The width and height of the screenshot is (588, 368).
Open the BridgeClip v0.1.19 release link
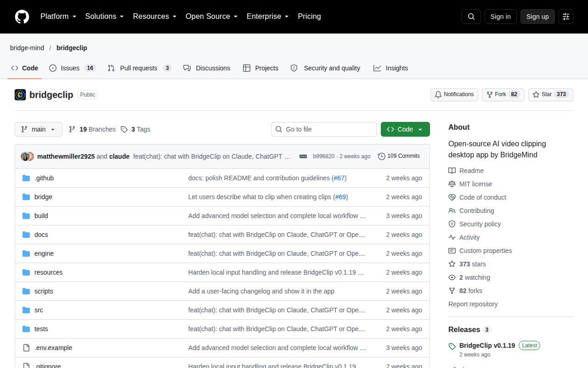(x=487, y=345)
